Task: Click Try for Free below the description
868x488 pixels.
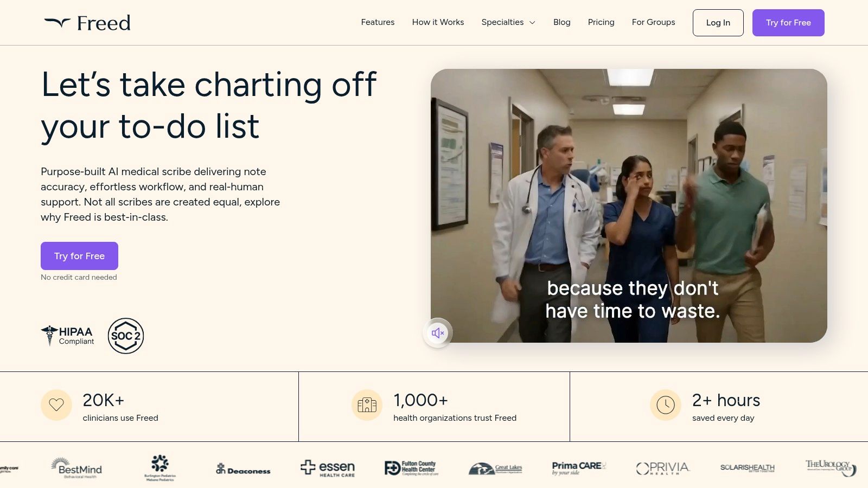Action: pos(79,256)
